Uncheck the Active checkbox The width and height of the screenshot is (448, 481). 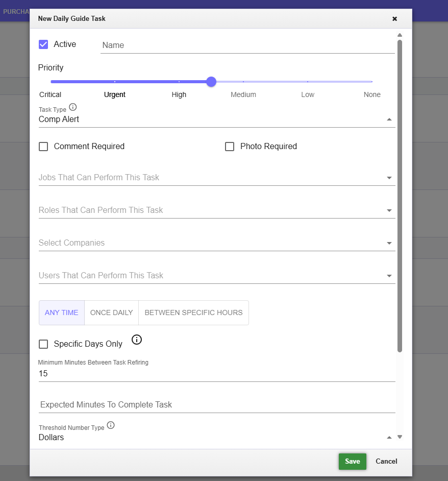pyautogui.click(x=44, y=44)
